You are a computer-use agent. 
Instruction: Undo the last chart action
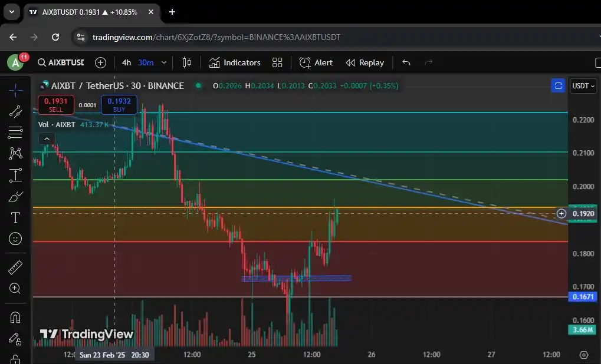406,62
